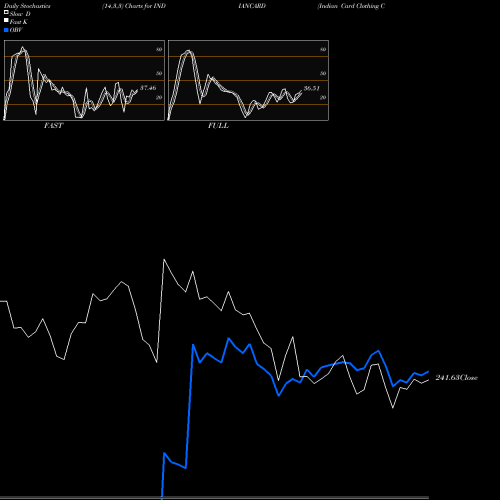The height and width of the screenshot is (500, 500).
Task: Click the 80 level label in FULL chart
Action: click(323, 49)
